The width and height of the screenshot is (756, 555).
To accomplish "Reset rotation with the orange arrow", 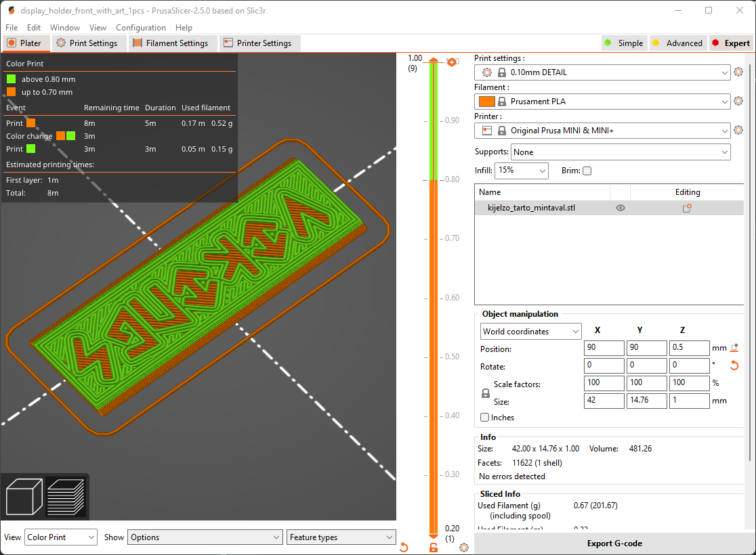I will pos(734,365).
